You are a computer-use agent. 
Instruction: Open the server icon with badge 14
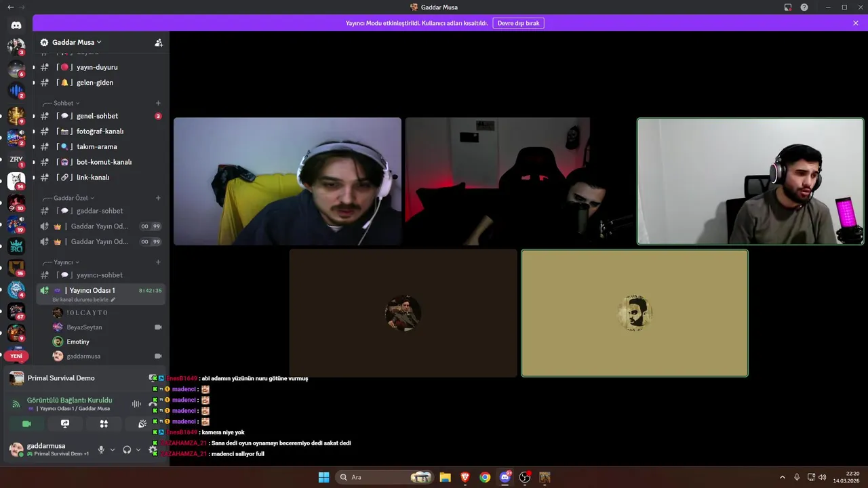[16, 181]
